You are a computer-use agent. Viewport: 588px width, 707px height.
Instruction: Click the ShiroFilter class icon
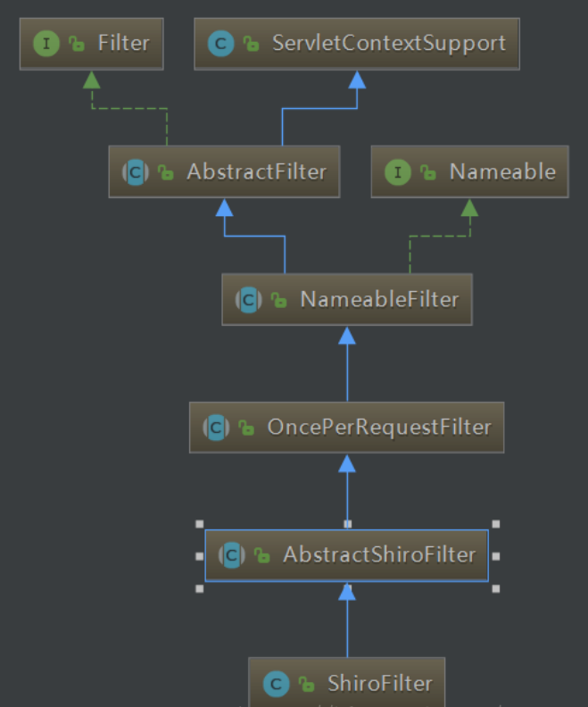(277, 685)
